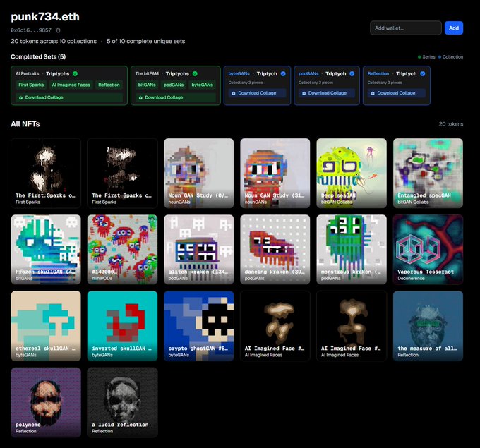Click the green Series legend dot

click(x=419, y=57)
